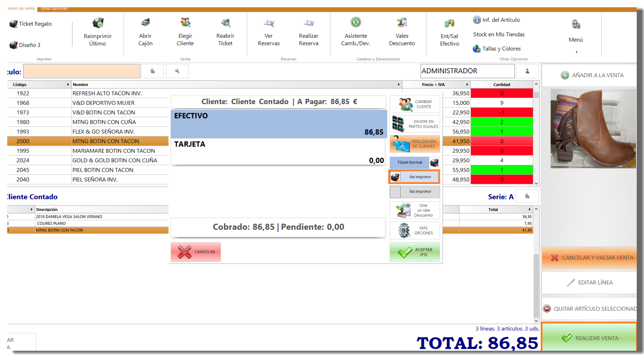
Task: Click Usar un Vale Descuento
Action: [415, 210]
